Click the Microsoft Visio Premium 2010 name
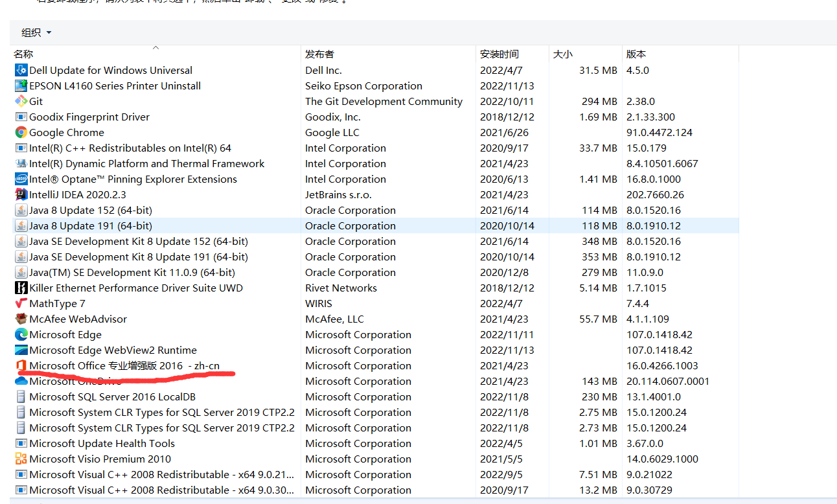 point(100,459)
